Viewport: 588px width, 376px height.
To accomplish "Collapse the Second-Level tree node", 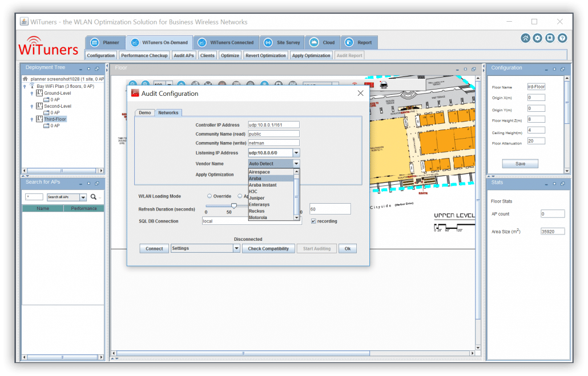I will [32, 107].
